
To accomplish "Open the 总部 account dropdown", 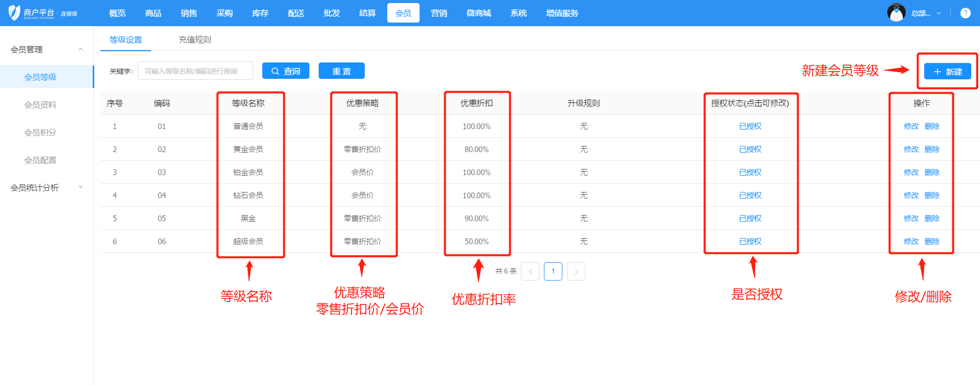I will coord(926,13).
